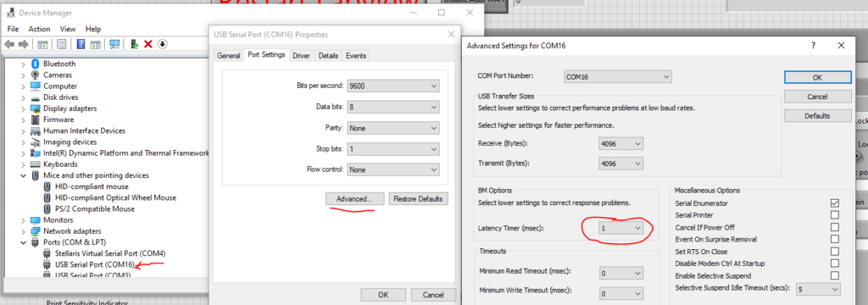Click the PS/2 Compatible Mouse device icon
Screen dimensions: 868x305
tap(47, 208)
